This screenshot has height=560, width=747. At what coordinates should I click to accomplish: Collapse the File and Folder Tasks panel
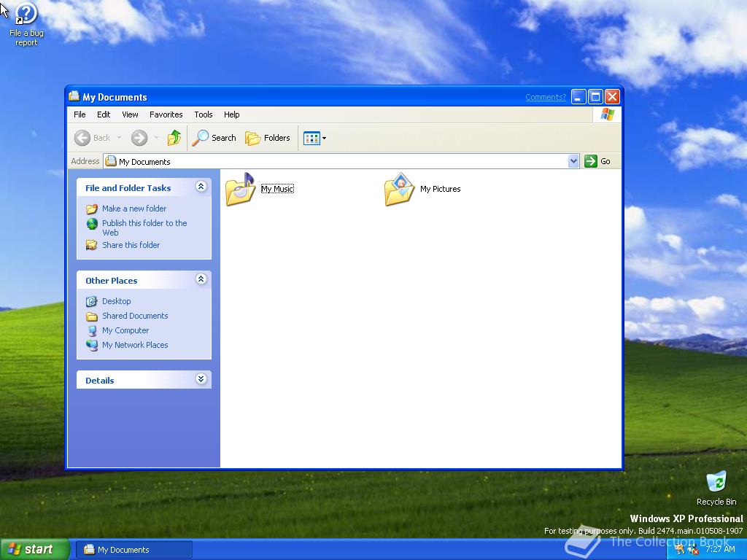click(201, 187)
